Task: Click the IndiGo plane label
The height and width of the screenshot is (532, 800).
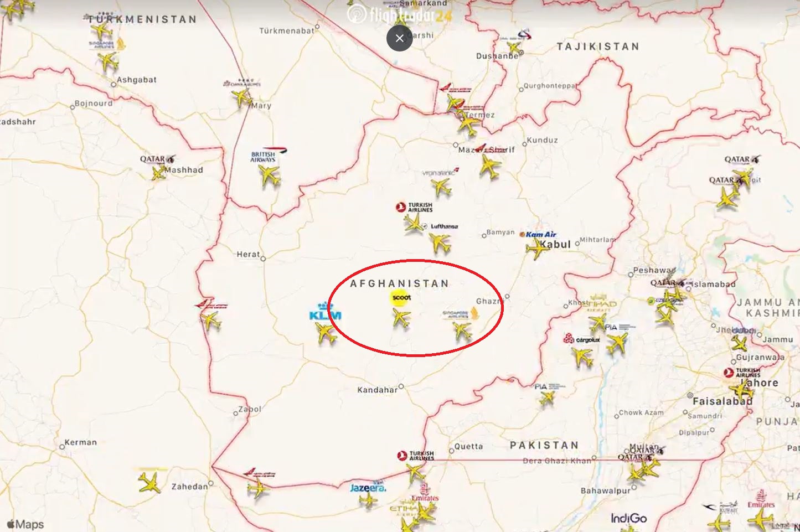Action: coord(629,518)
